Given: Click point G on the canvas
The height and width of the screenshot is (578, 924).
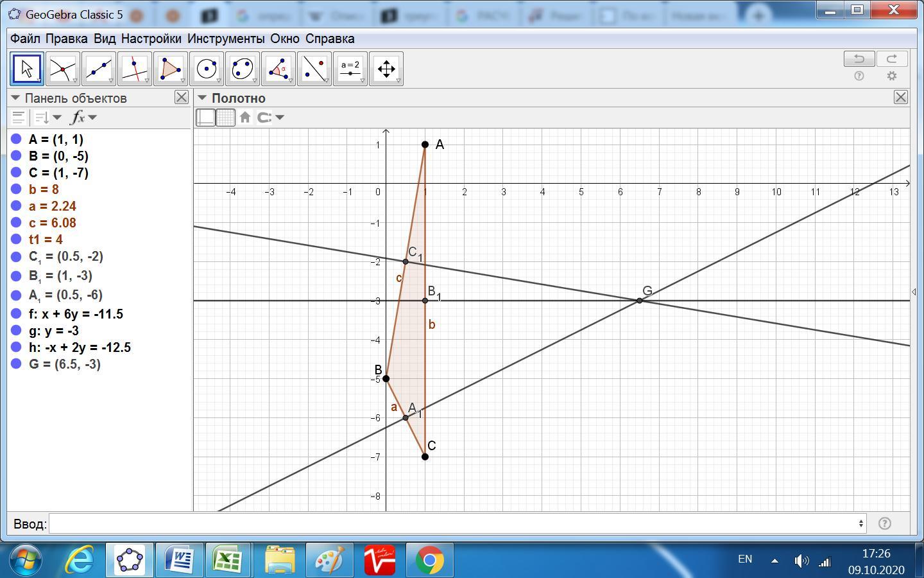Looking at the screenshot, I should 639,301.
